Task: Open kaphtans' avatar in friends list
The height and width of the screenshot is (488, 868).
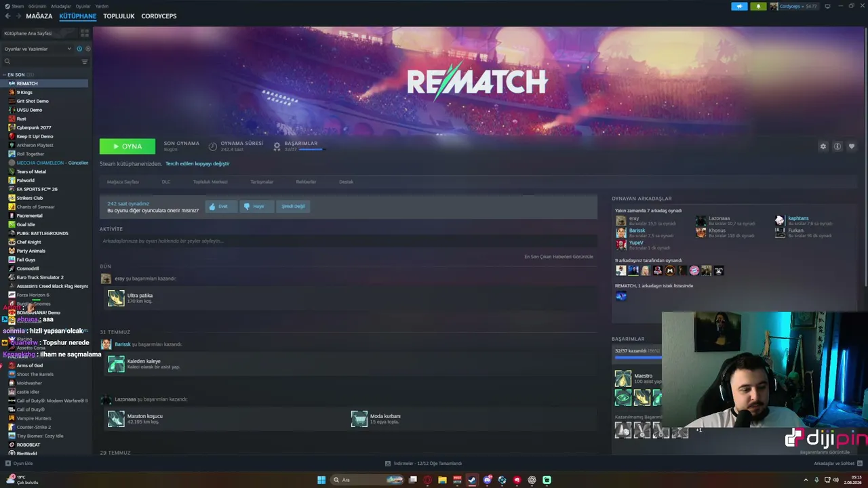Action: 780,220
